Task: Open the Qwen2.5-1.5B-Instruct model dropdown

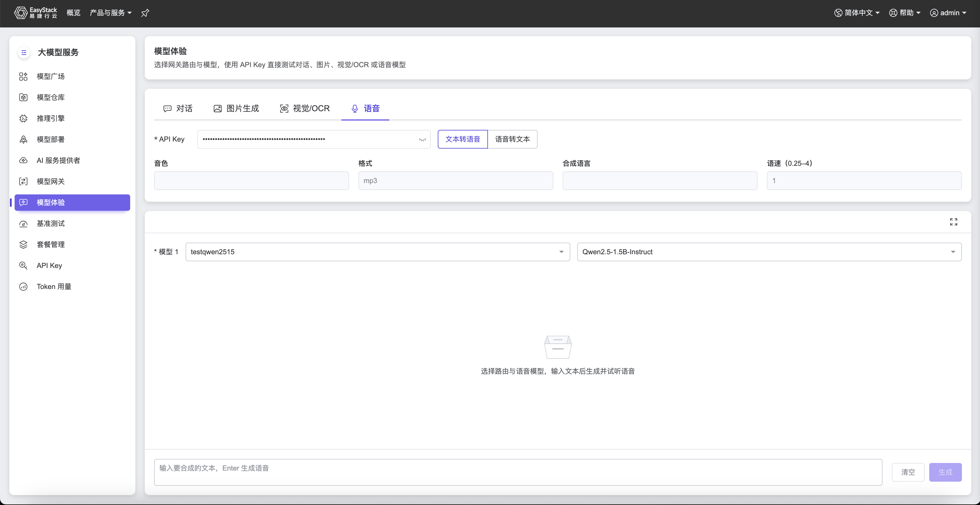Action: pos(769,252)
